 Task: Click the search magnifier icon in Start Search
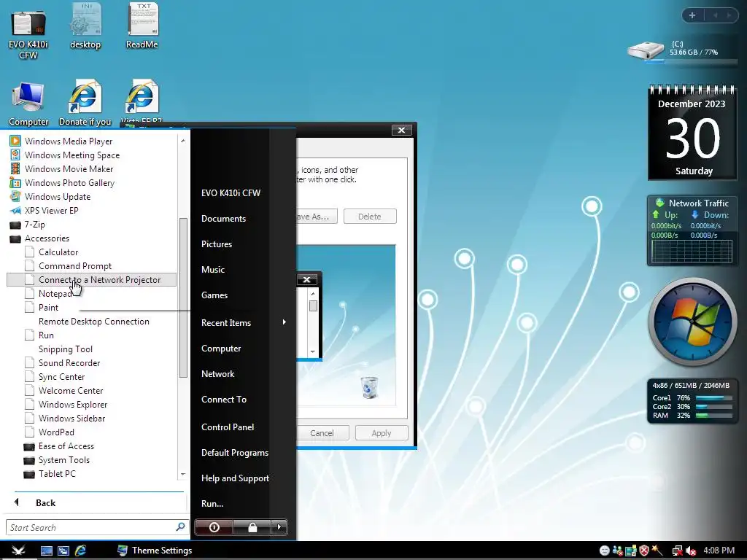click(x=180, y=526)
